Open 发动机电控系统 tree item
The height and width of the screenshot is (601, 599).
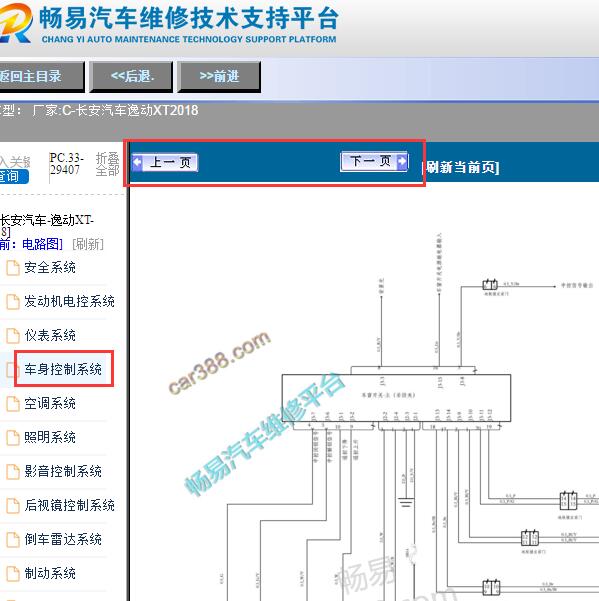pyautogui.click(x=69, y=302)
